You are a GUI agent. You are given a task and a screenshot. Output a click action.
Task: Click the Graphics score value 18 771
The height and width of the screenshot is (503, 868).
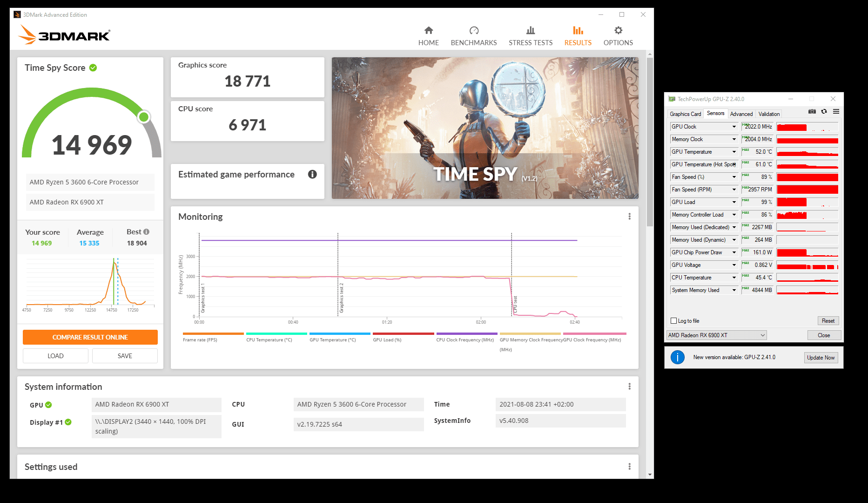click(248, 82)
